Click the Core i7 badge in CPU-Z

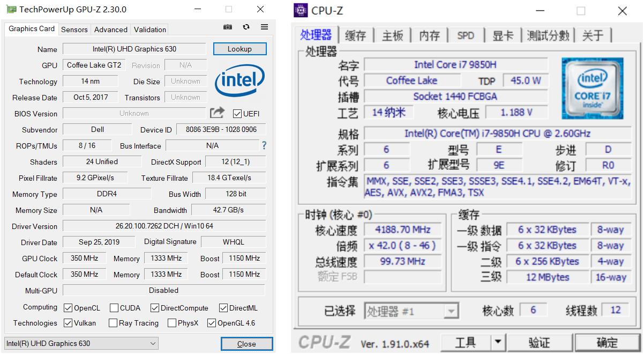(x=593, y=88)
